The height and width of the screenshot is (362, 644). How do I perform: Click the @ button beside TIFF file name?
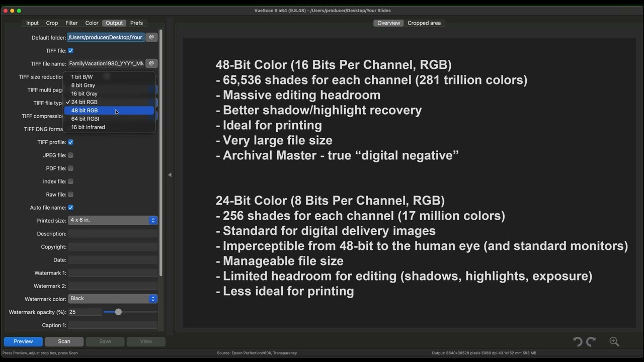pyautogui.click(x=151, y=63)
